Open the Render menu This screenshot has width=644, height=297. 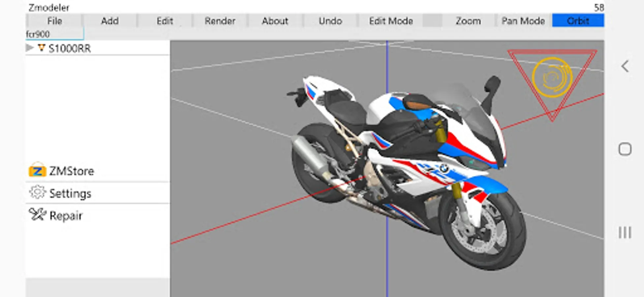220,21
